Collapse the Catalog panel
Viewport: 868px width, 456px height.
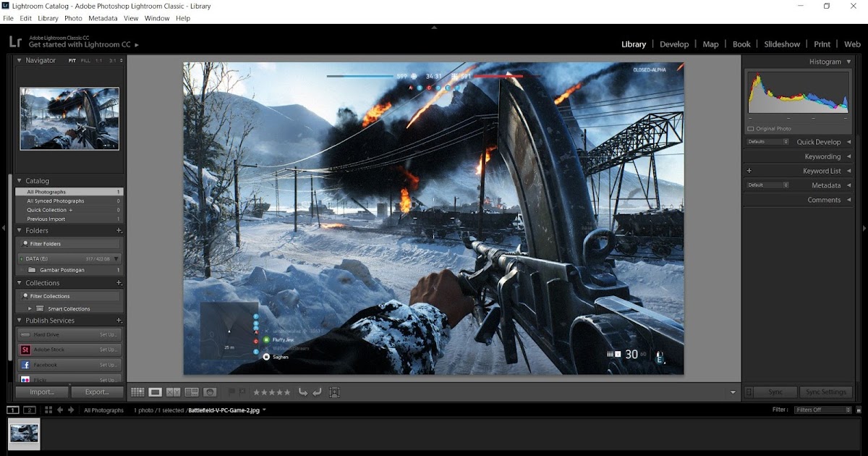20,181
